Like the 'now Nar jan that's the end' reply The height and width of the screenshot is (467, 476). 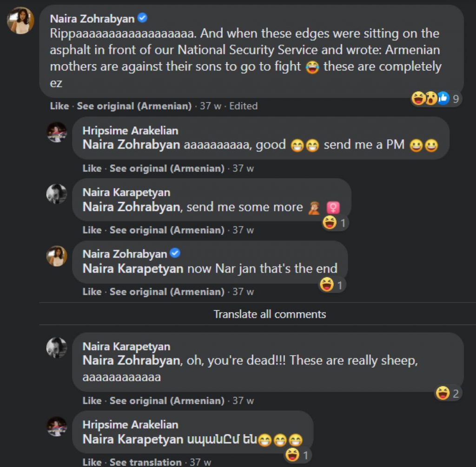pyautogui.click(x=92, y=292)
